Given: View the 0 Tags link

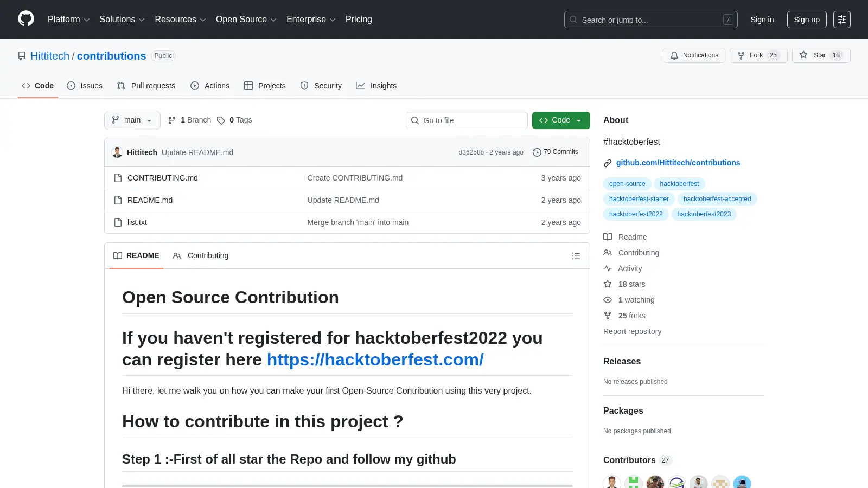Looking at the screenshot, I should pos(234,120).
